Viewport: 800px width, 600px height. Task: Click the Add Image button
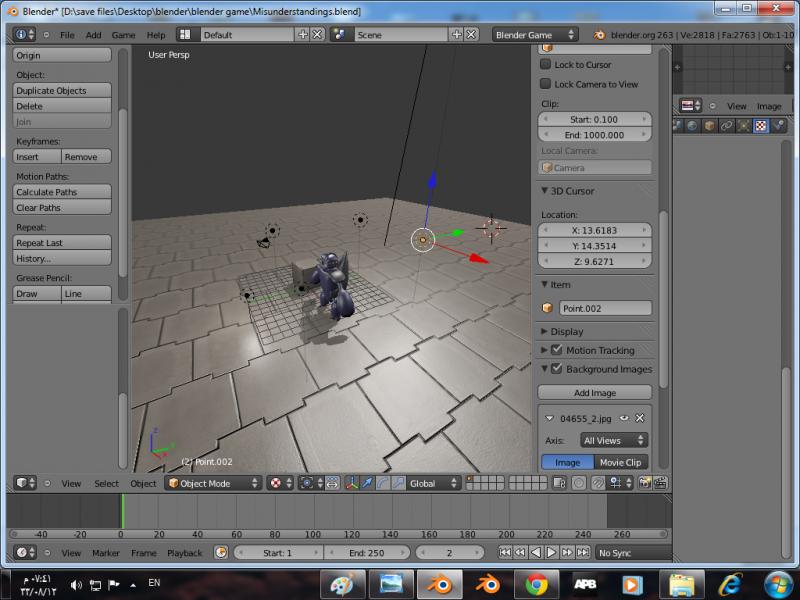tap(595, 392)
